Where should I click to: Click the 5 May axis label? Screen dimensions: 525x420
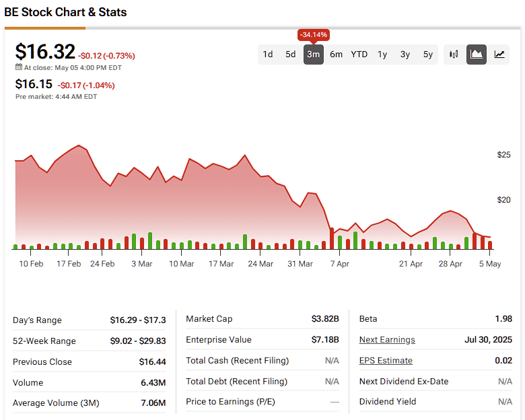point(490,264)
